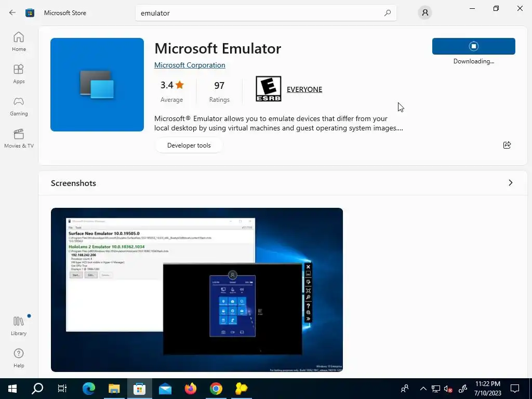This screenshot has width=532, height=399.
Task: Open the yellow hexagons app in taskbar
Action: pos(241,389)
